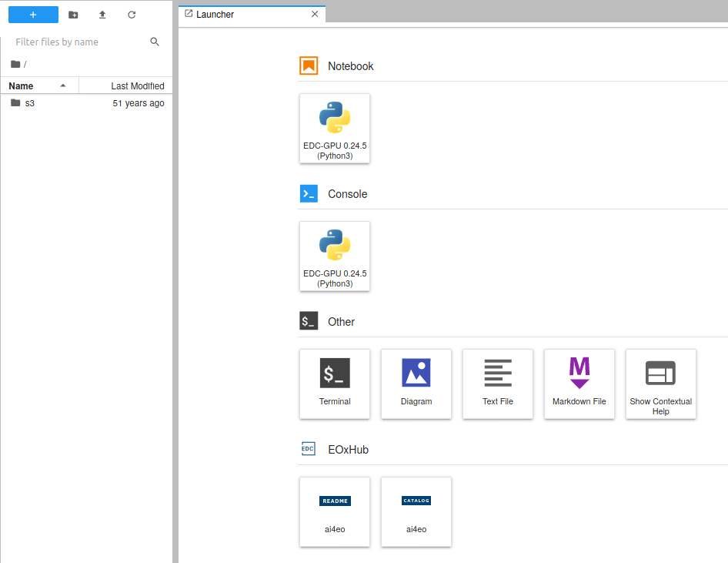Open the ai4eo CATALOG card
This screenshot has width=728, height=563.
click(416, 512)
